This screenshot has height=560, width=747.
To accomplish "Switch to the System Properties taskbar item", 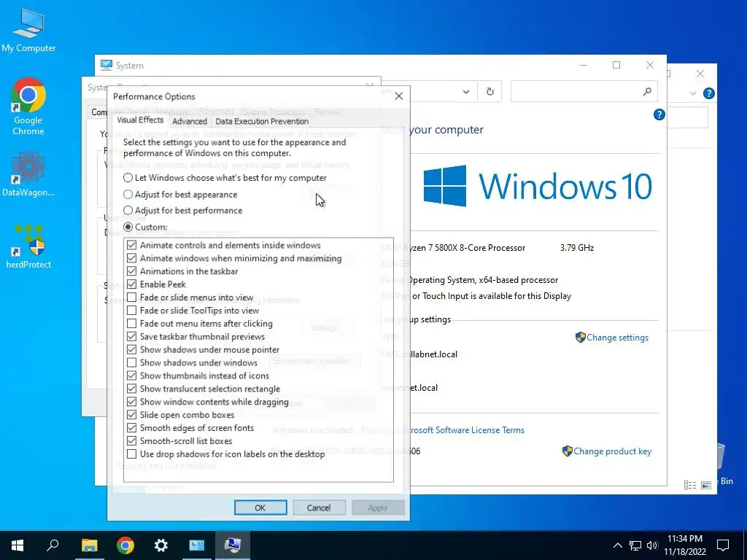I will coord(233,545).
